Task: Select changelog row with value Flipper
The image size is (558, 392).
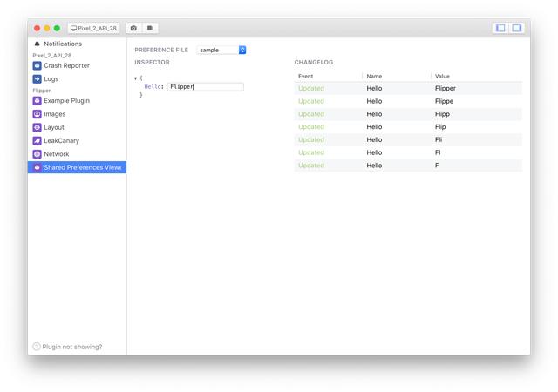Action: (x=408, y=89)
